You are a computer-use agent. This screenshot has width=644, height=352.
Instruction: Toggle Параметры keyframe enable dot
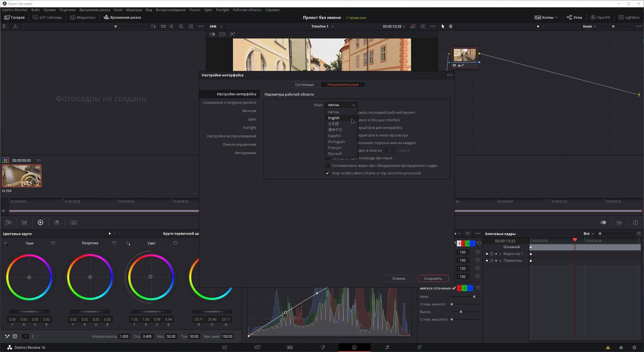[487, 260]
